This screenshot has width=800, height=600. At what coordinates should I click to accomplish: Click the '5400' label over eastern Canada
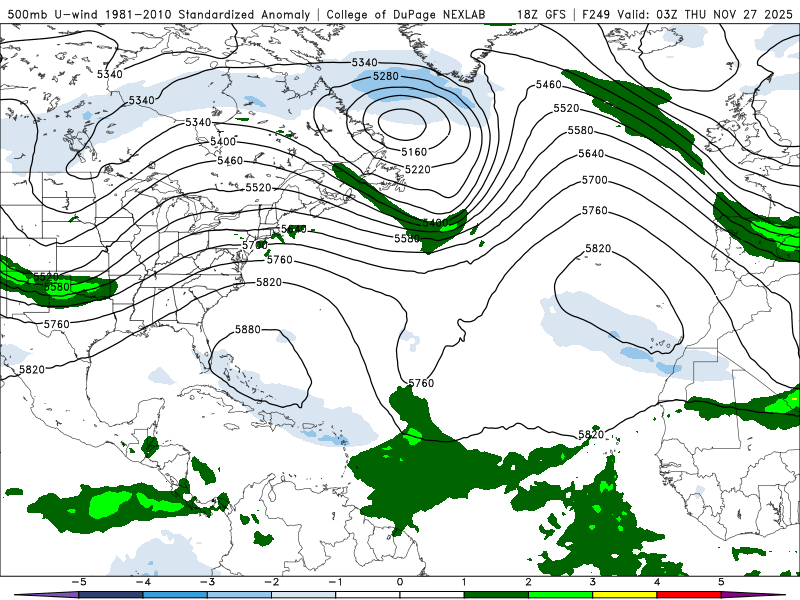pos(223,141)
